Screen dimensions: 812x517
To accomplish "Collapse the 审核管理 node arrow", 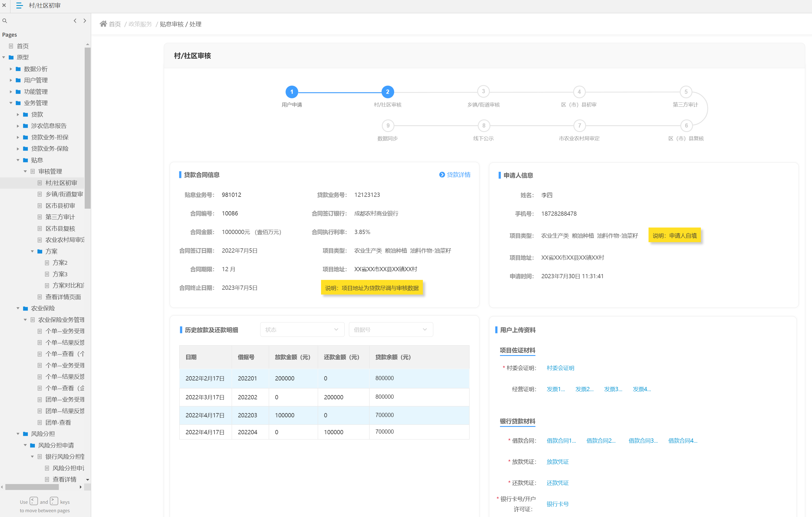I will click(x=25, y=171).
